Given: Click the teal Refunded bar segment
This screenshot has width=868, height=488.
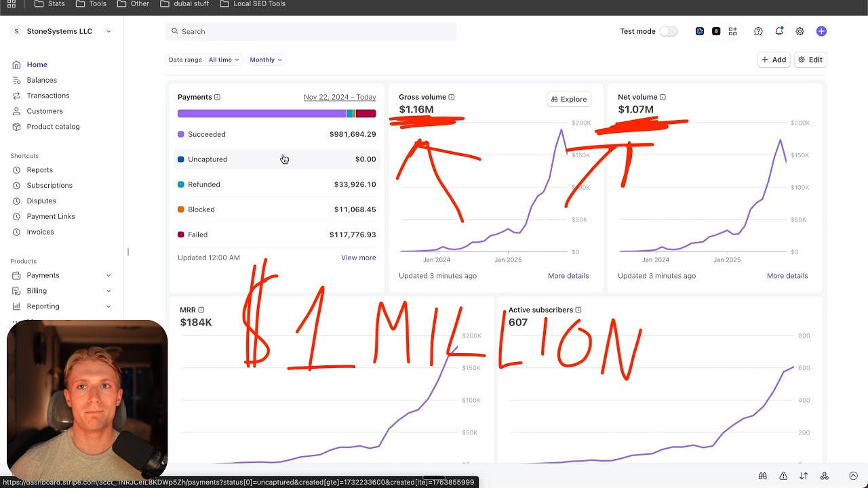Looking at the screenshot, I should click(350, 114).
